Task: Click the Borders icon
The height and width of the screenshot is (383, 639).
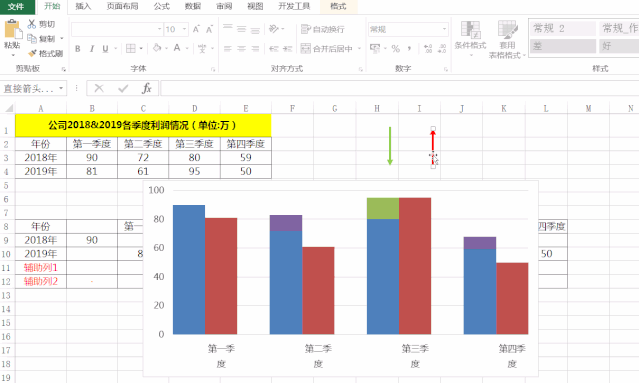Action: 130,48
